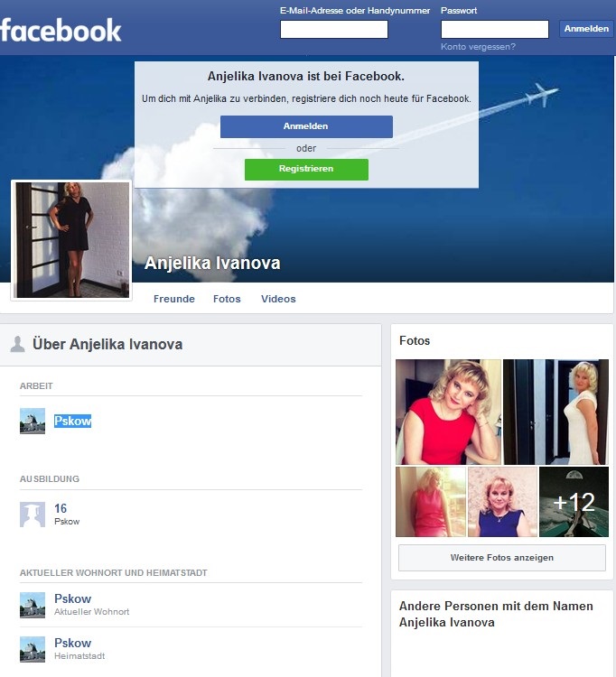The height and width of the screenshot is (677, 616).
Task: Click the Pskow Aktueller Wohnort thumbnail
Action: click(x=33, y=605)
